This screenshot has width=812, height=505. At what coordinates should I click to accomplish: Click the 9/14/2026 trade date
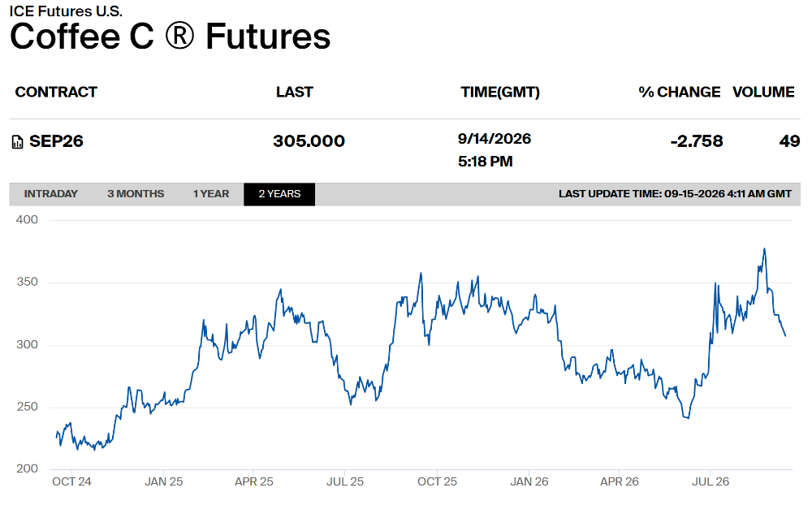(495, 139)
